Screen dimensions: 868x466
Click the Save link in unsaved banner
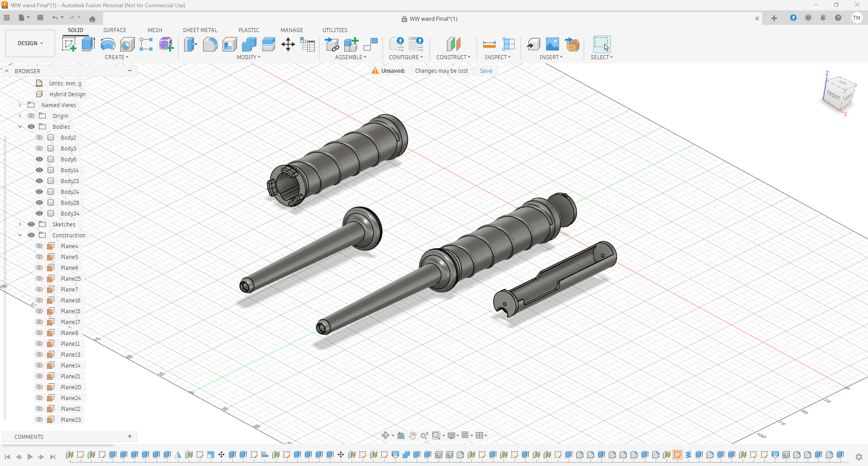click(486, 71)
